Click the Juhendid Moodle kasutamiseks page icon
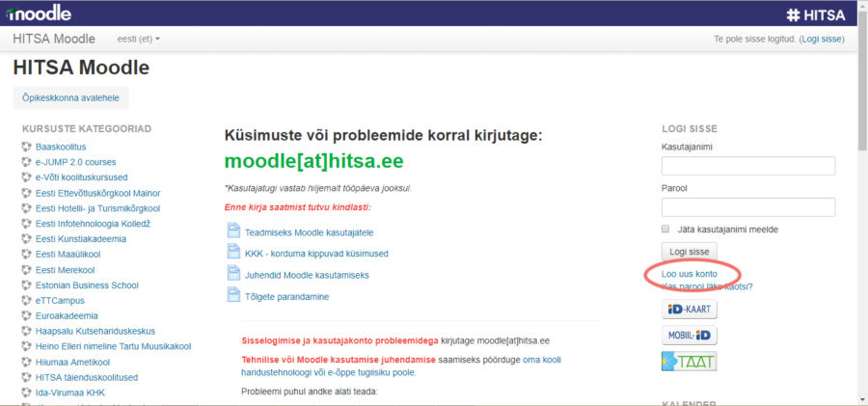 pos(233,273)
